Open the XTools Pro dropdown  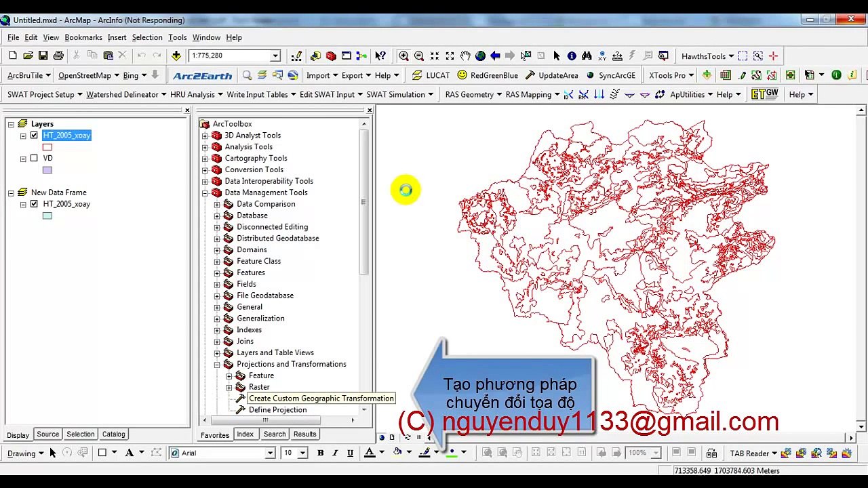[671, 75]
